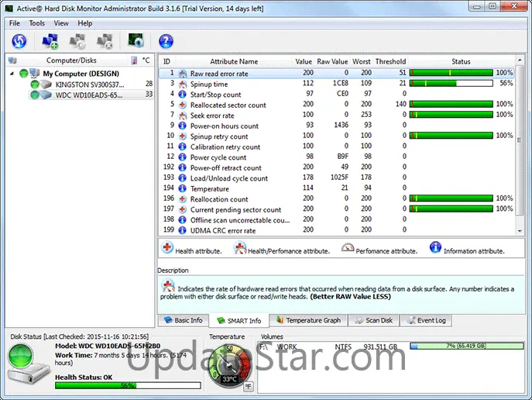Viewport: 532px width, 400px height.
Task: Sort by the Status column header
Action: pyautogui.click(x=461, y=61)
